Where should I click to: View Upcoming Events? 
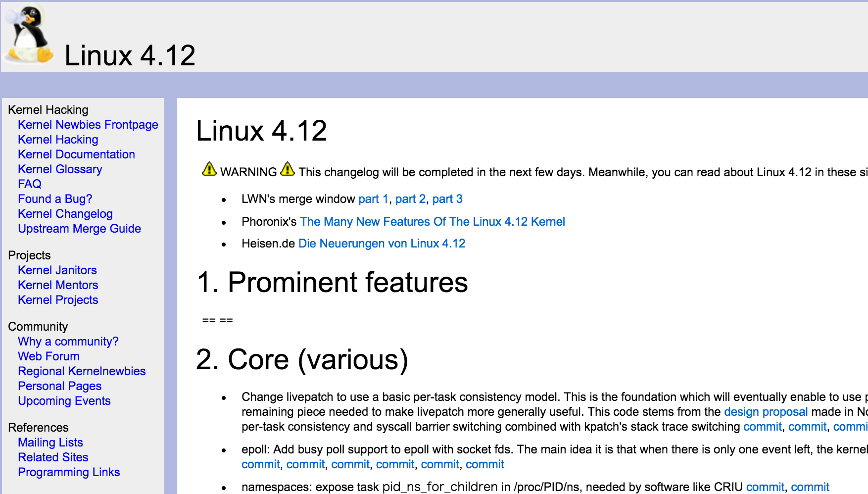click(64, 401)
